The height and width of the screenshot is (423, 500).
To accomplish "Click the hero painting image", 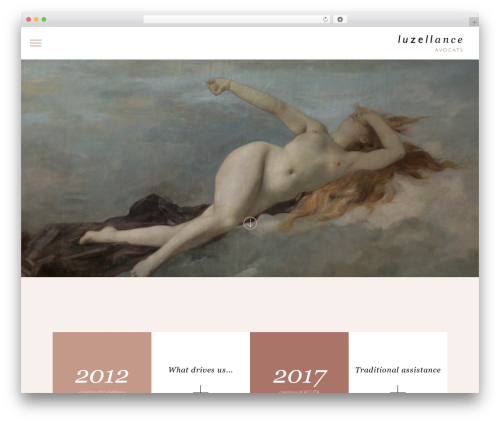I will click(x=250, y=168).
